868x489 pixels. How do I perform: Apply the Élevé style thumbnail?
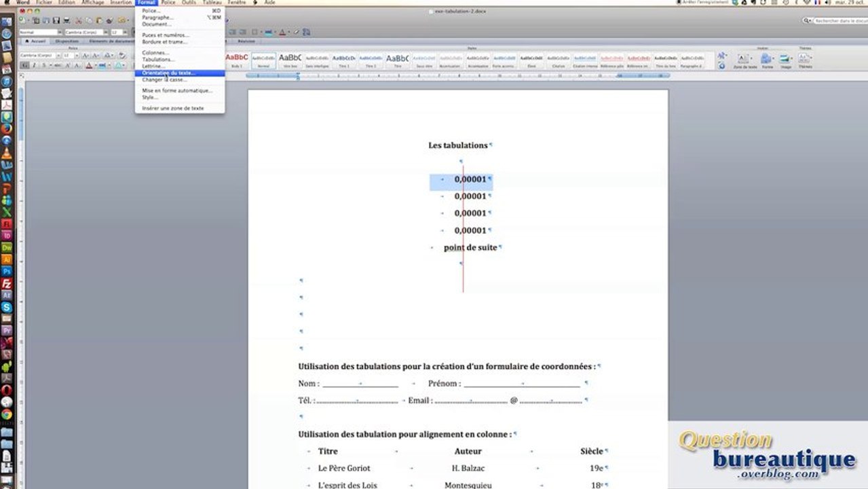tap(532, 60)
